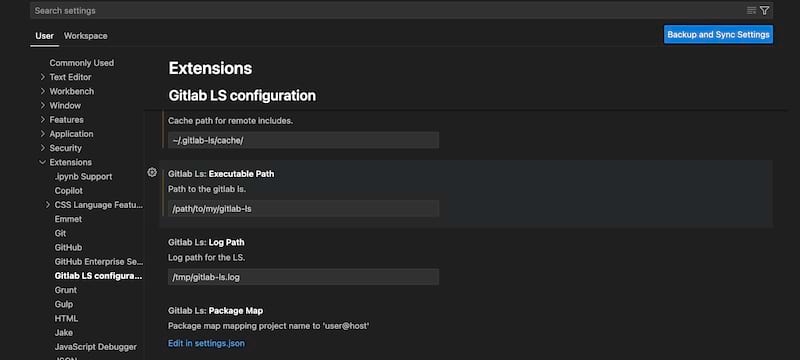Open the Window settings category

point(65,106)
